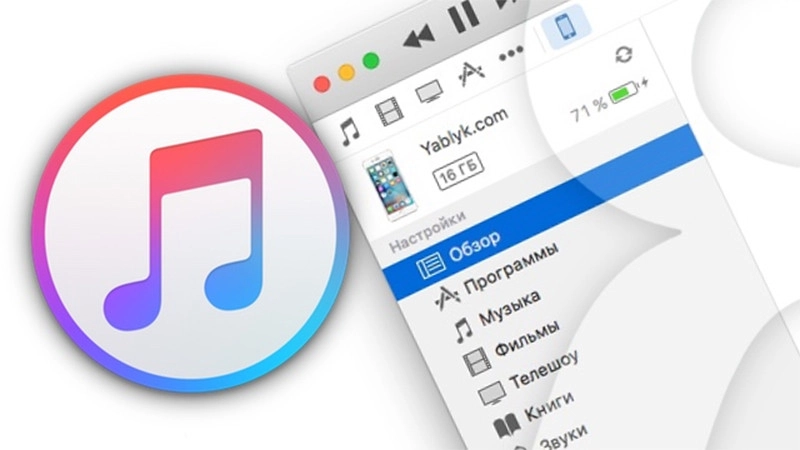Click the iPhone device thumbnail
Screen dimensions: 800x450
coord(391,185)
